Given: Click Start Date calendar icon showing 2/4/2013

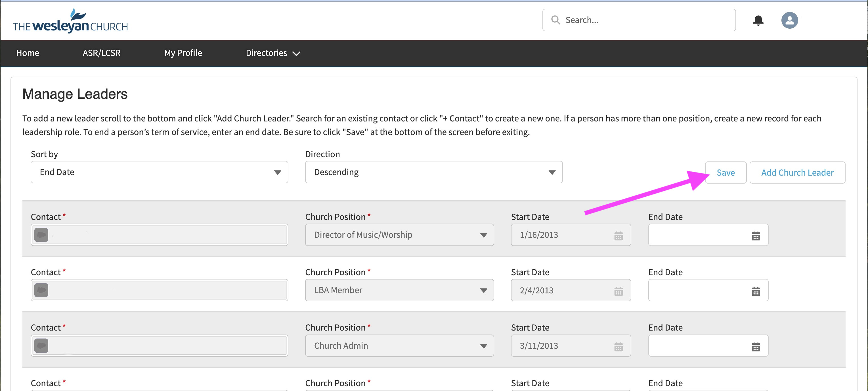Looking at the screenshot, I should pos(618,291).
